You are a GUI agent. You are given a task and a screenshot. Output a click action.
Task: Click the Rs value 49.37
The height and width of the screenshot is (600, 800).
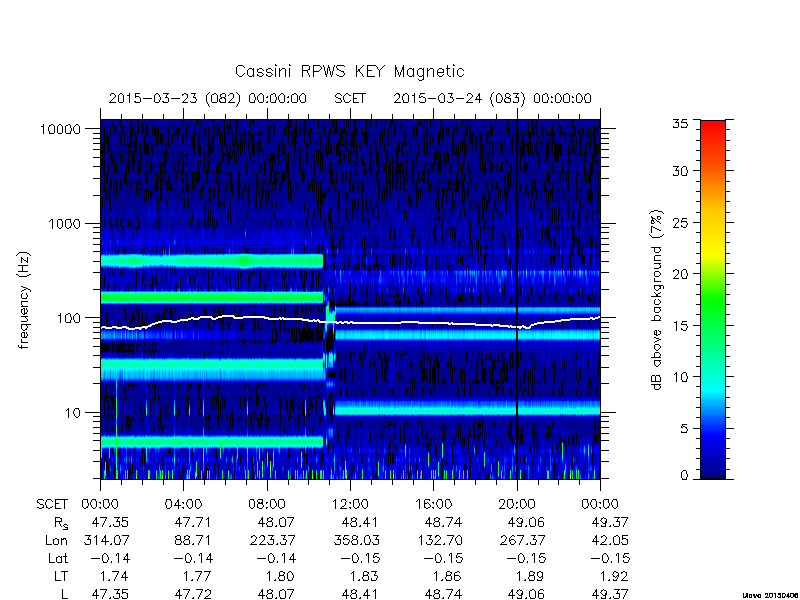tap(610, 522)
